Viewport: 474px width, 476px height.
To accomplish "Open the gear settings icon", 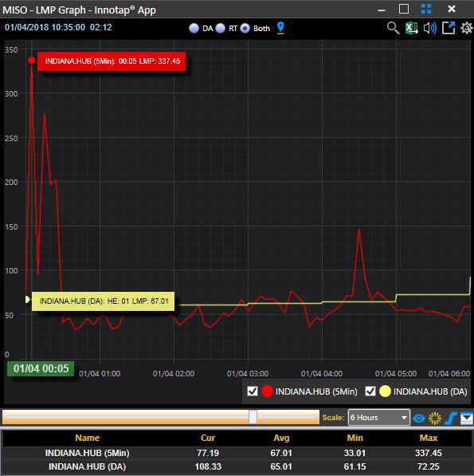I will click(x=466, y=28).
